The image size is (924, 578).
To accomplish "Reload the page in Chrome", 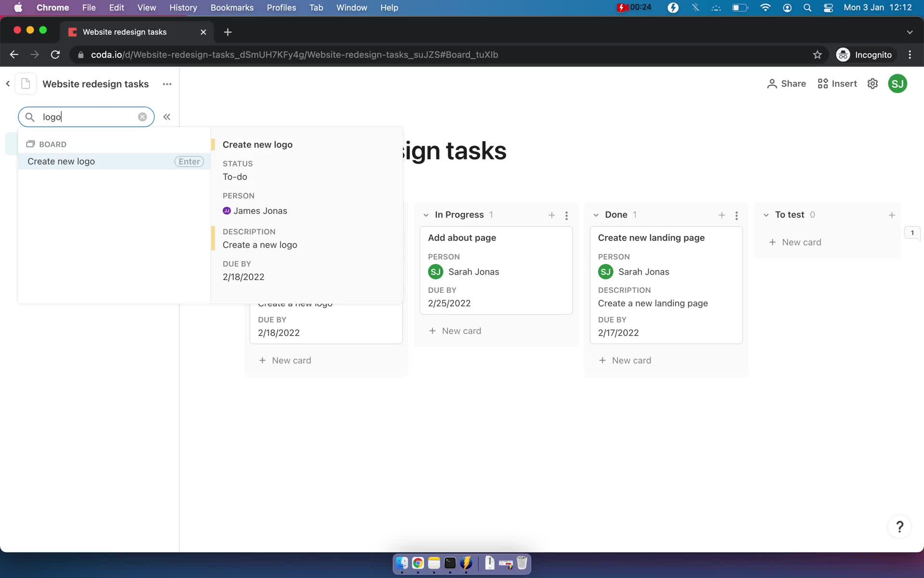I will tap(55, 55).
